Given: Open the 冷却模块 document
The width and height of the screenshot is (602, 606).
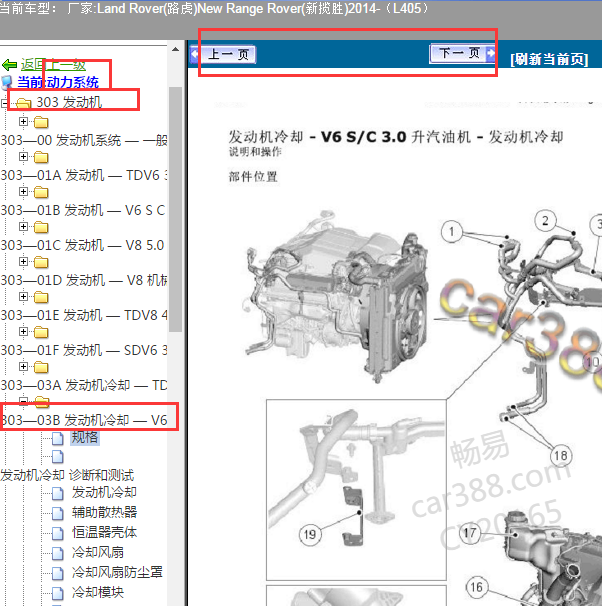Looking at the screenshot, I should pyautogui.click(x=98, y=592).
